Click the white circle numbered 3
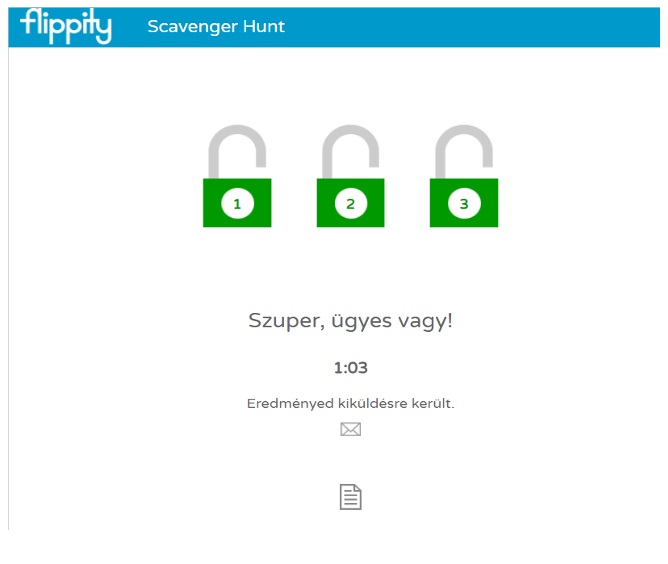 coord(464,203)
